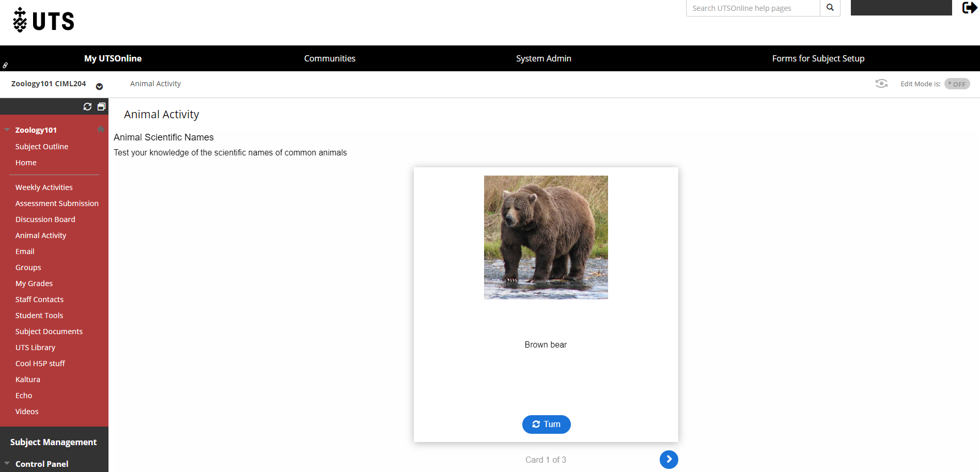Expand the Control Panel triangle

[7, 463]
